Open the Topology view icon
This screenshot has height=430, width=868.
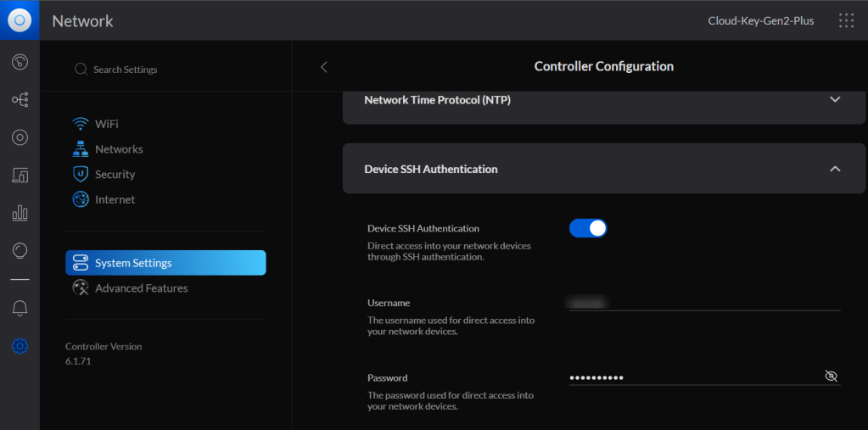pyautogui.click(x=20, y=100)
